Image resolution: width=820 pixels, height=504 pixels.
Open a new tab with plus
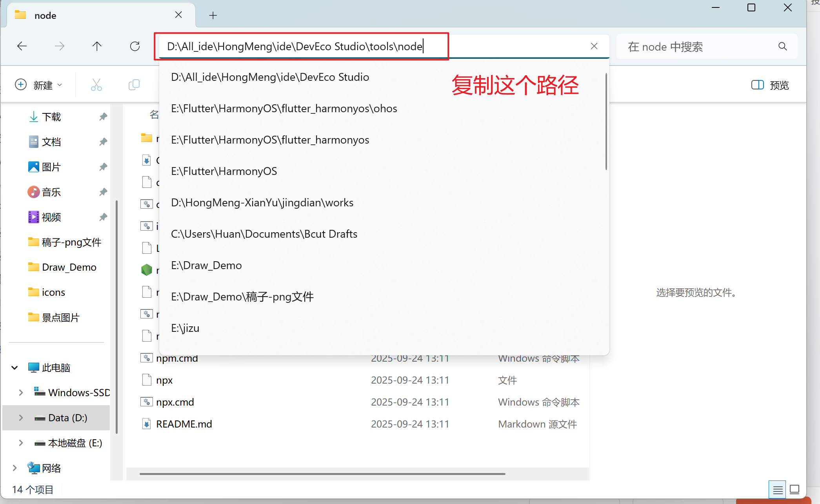coord(213,15)
